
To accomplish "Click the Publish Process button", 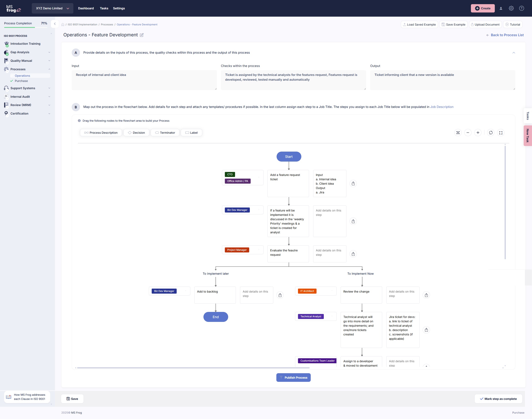I will 293,378.
